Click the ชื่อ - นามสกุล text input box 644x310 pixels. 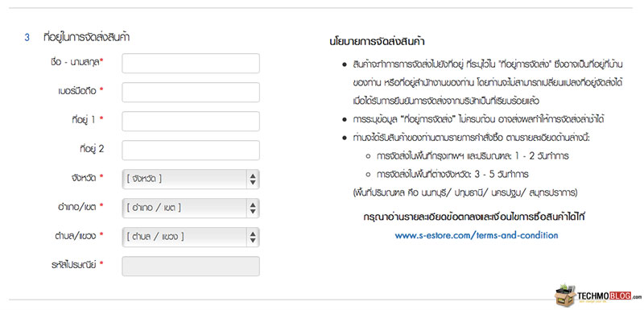tap(191, 64)
